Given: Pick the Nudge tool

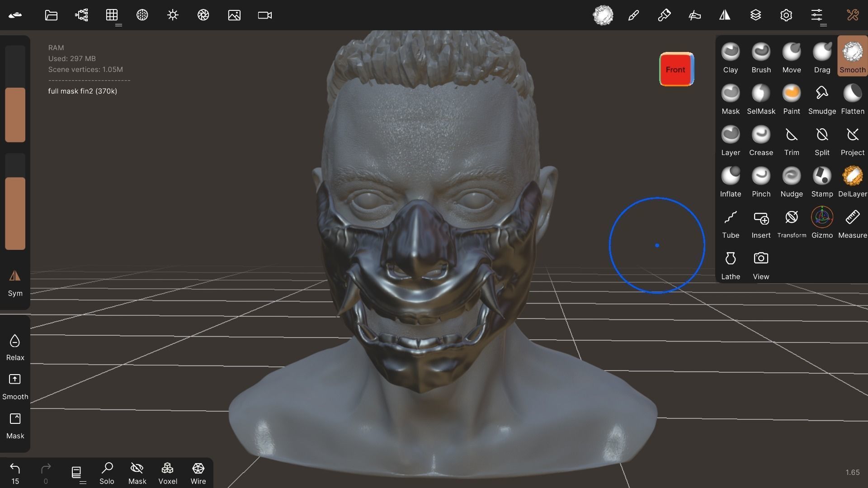Looking at the screenshot, I should pos(792,181).
